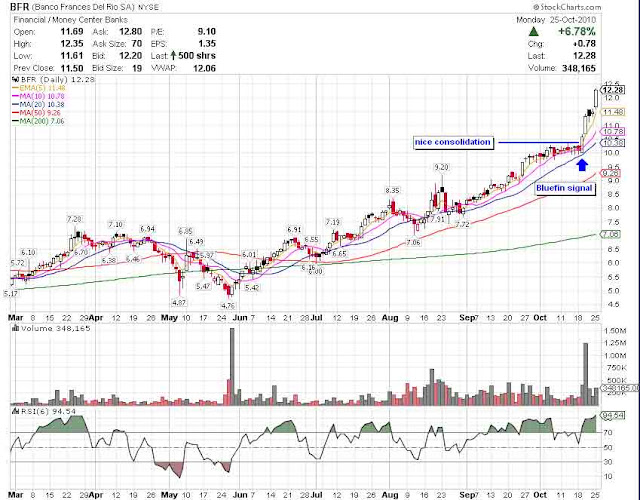640x500 pixels.
Task: Click the 'Financial / Money Center Banks' sector label
Action: [71, 20]
